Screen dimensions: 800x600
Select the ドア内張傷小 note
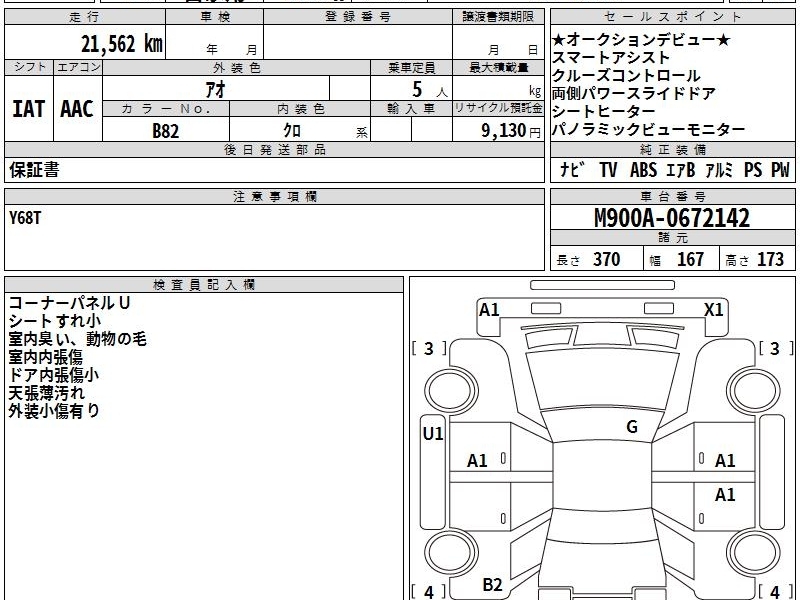tap(54, 375)
